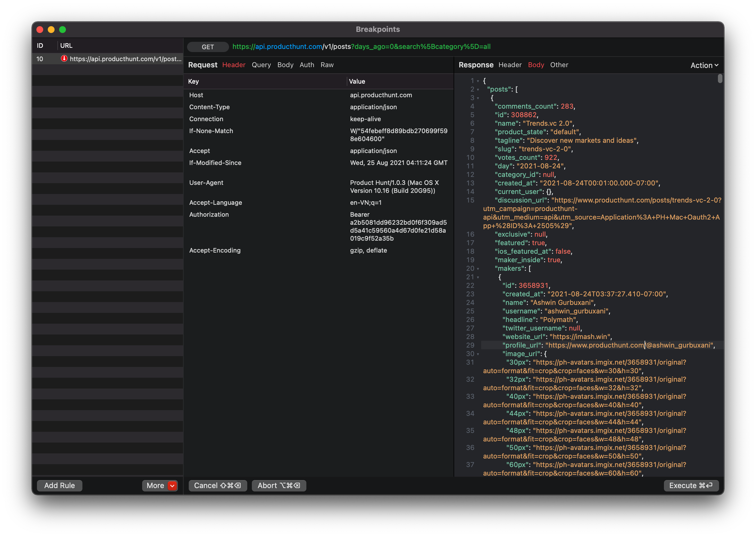Click the Key column header

[193, 81]
